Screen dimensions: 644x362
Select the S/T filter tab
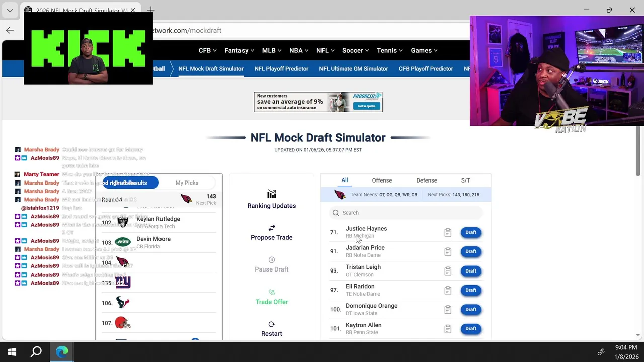click(x=466, y=180)
